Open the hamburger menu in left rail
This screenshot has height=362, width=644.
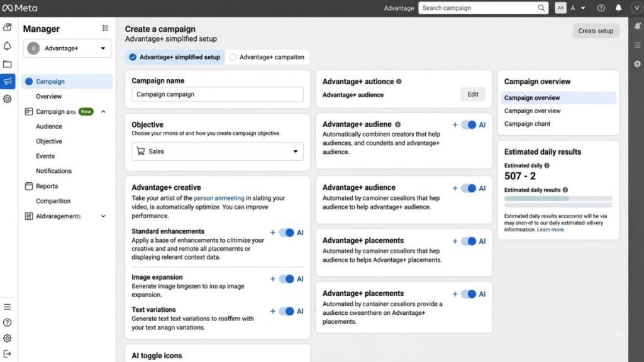[8, 307]
